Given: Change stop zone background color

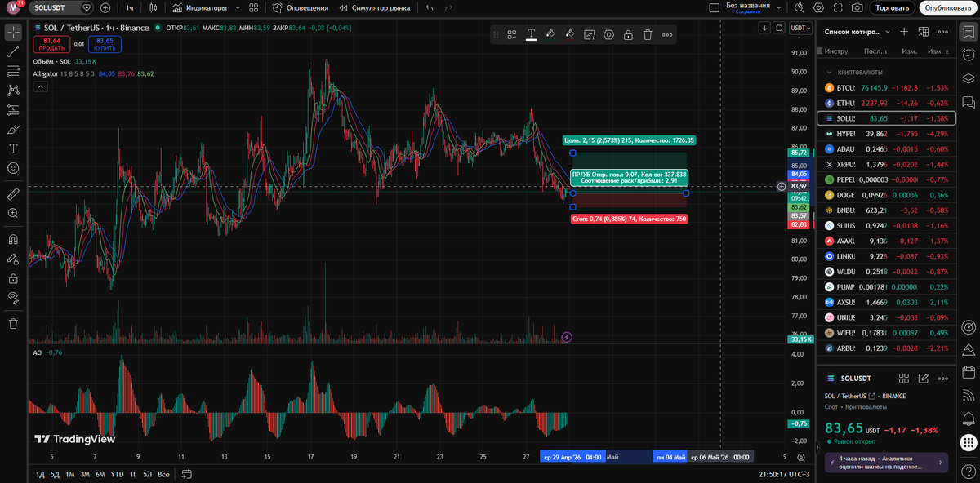Looking at the screenshot, I should click(570, 34).
